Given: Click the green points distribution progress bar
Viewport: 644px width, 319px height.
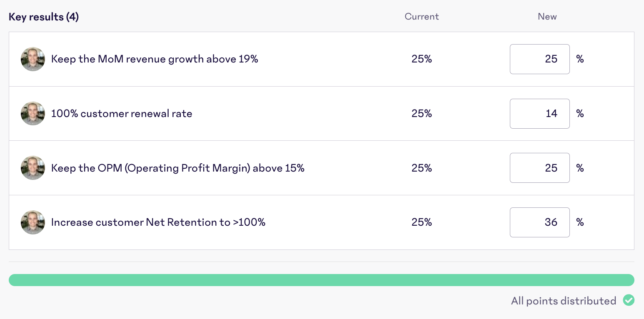Looking at the screenshot, I should pos(321,280).
